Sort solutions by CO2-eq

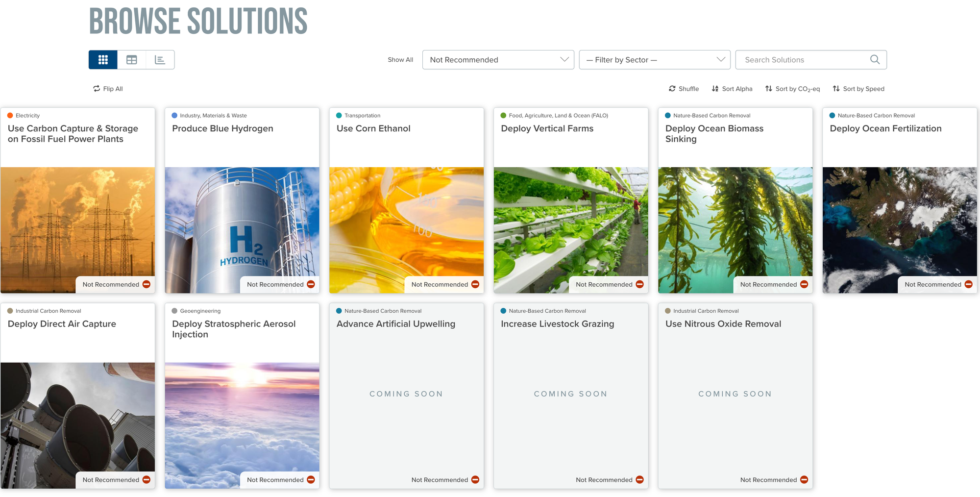tap(792, 89)
